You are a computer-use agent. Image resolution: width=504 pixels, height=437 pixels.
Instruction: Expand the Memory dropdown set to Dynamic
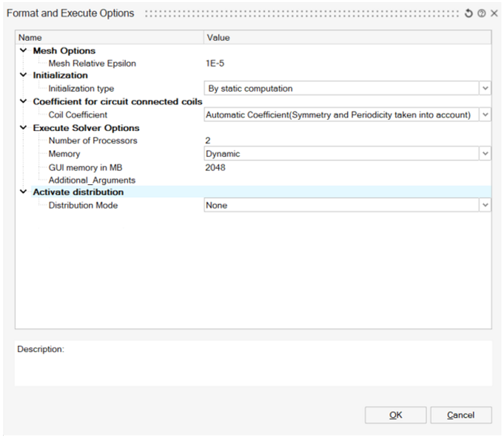click(x=485, y=154)
